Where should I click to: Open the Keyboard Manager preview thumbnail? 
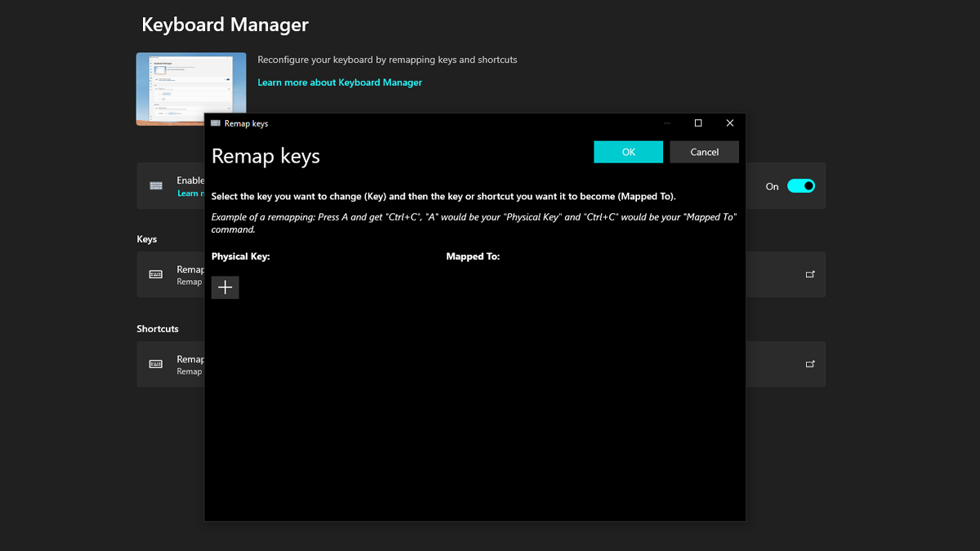[x=191, y=89]
